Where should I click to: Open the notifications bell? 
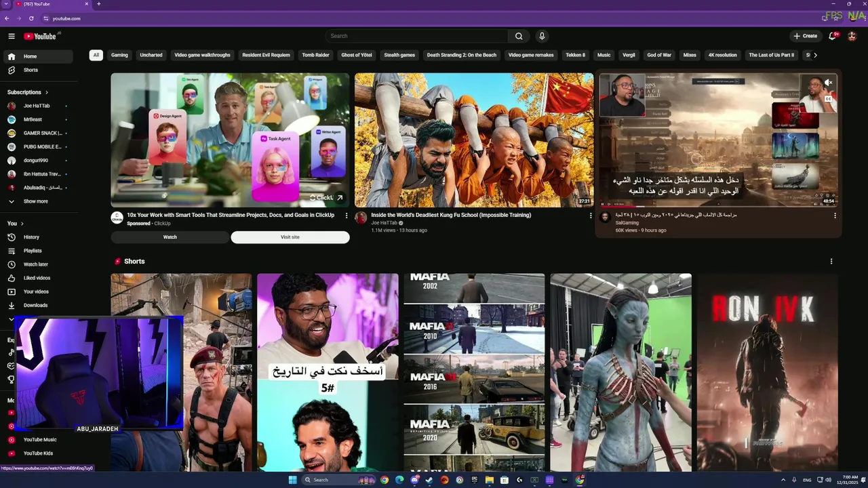[833, 36]
